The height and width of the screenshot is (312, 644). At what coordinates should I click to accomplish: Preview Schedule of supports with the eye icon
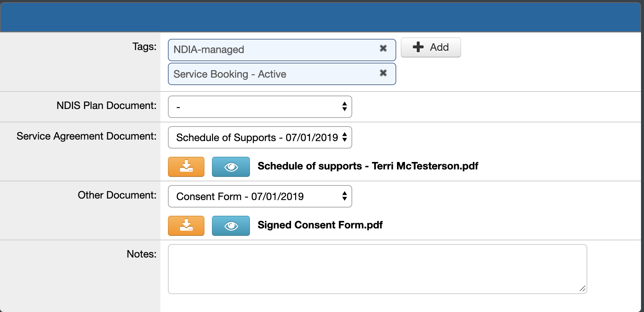click(231, 167)
